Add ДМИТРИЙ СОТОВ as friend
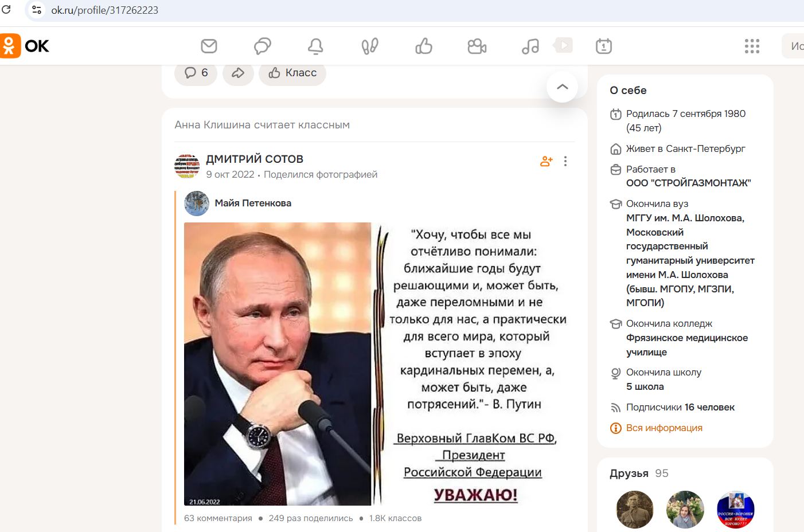804x532 pixels. point(546,161)
